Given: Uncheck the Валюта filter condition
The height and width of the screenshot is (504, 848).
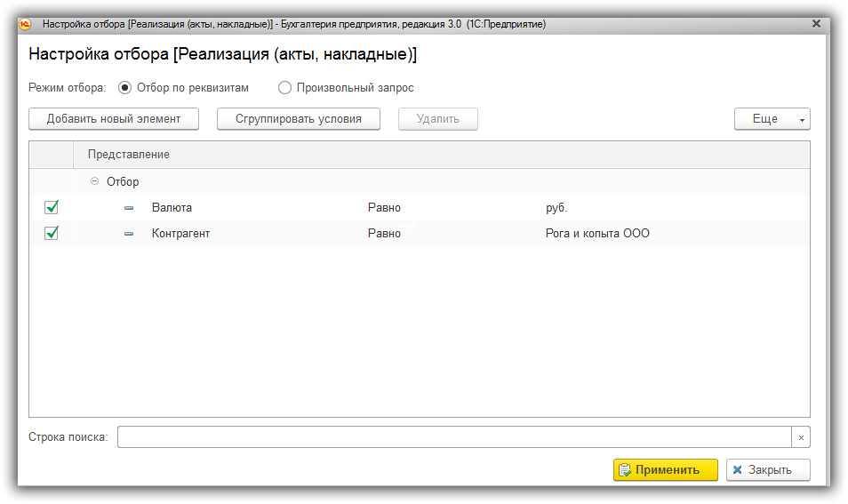Looking at the screenshot, I should (52, 207).
